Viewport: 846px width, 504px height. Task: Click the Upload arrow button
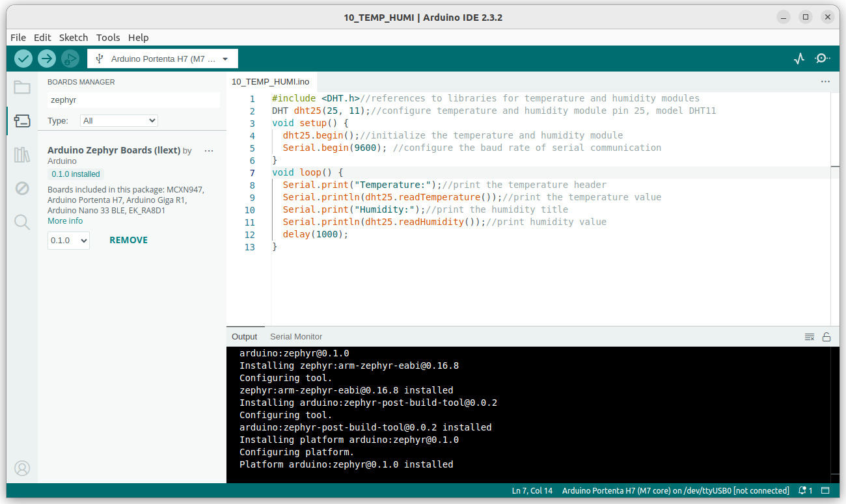pyautogui.click(x=47, y=59)
